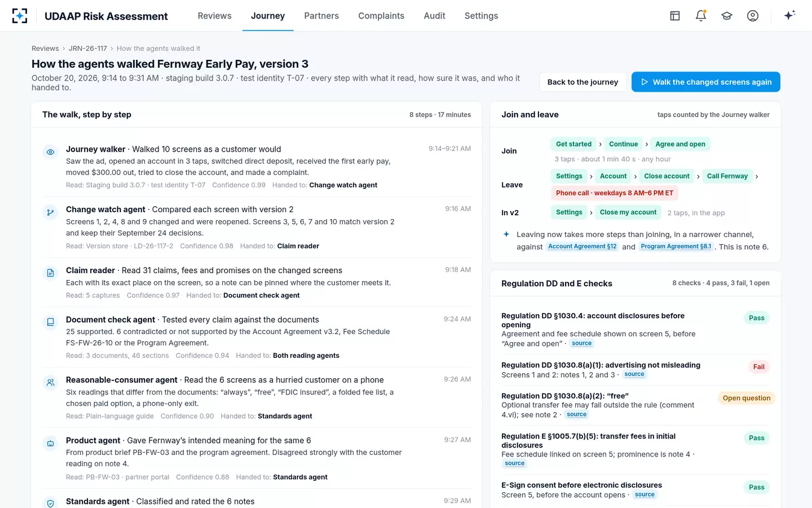
Task: Open source link for §1030.4 account disclosures check
Action: 582,343
